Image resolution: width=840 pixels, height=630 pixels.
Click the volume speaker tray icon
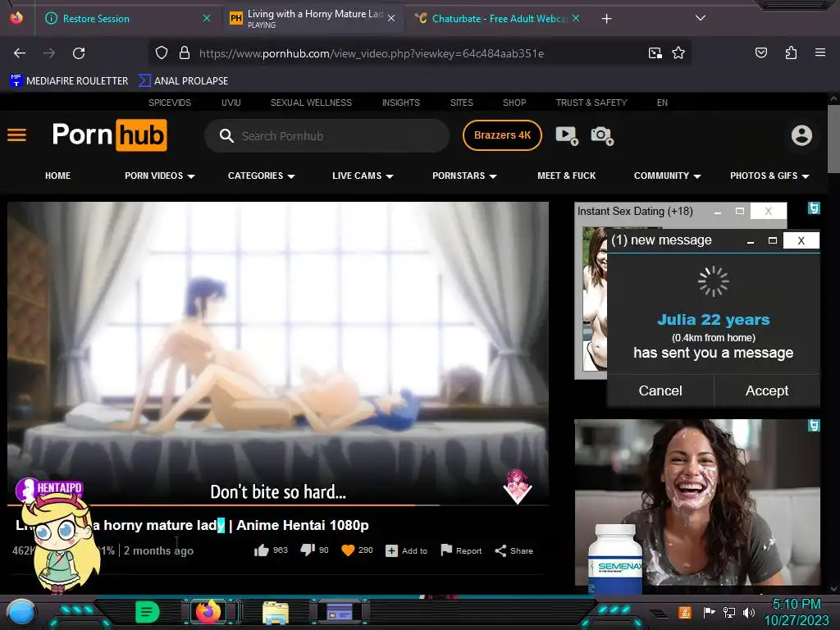pyautogui.click(x=748, y=612)
